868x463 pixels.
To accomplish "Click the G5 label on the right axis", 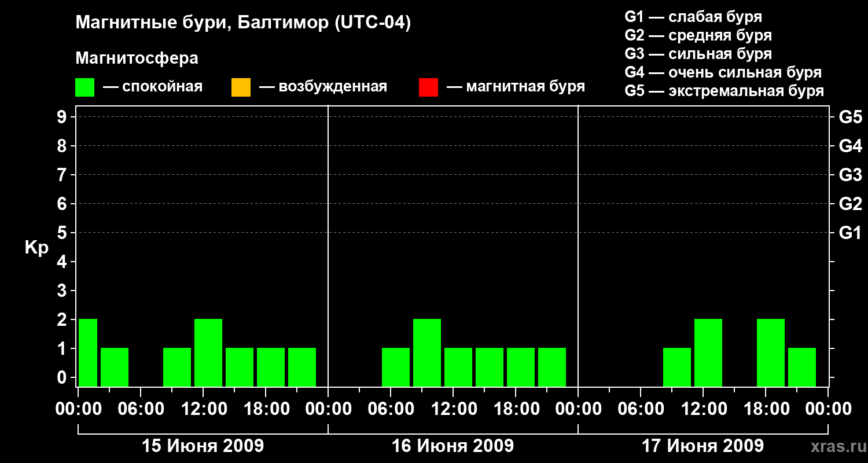I will pos(850,117).
